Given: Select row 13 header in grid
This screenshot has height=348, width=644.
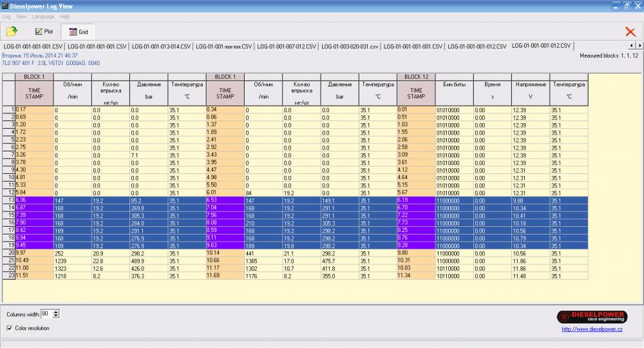Looking at the screenshot, I should coord(8,200).
